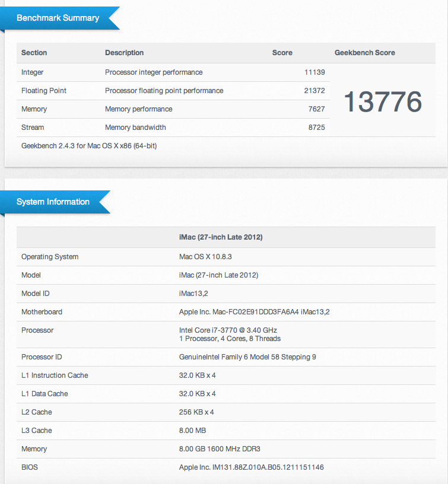This screenshot has width=448, height=484.
Task: Click the L3 Cache row label
Action: click(x=36, y=431)
